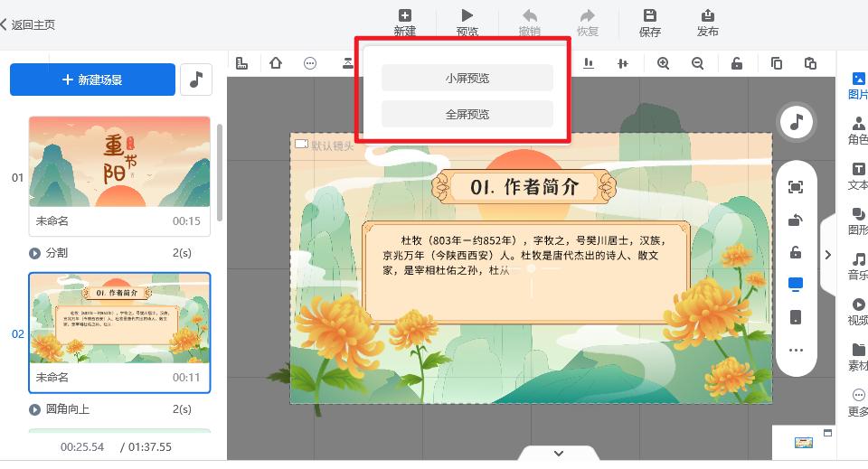Click the minimap thumbnail at bottom right
This screenshot has height=469, width=868.
pos(804,443)
